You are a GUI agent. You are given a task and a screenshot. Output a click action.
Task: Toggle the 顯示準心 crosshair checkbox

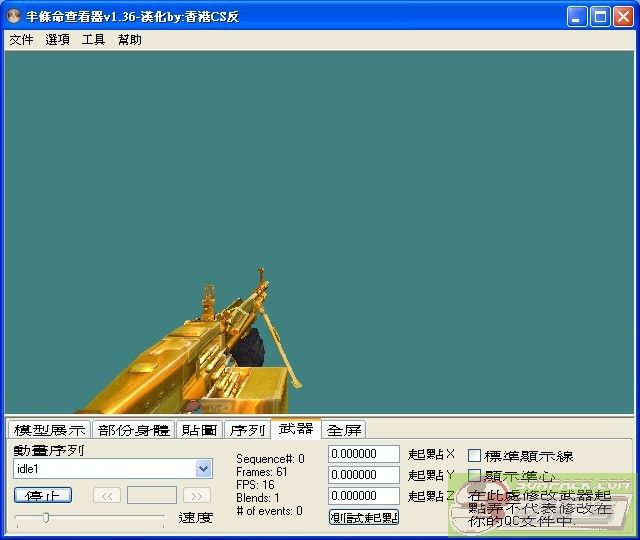point(475,476)
